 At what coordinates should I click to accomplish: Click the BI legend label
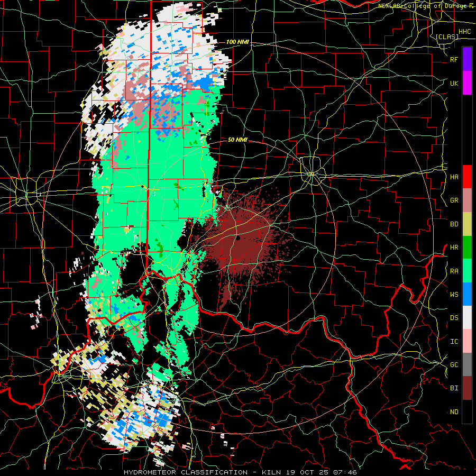454,388
